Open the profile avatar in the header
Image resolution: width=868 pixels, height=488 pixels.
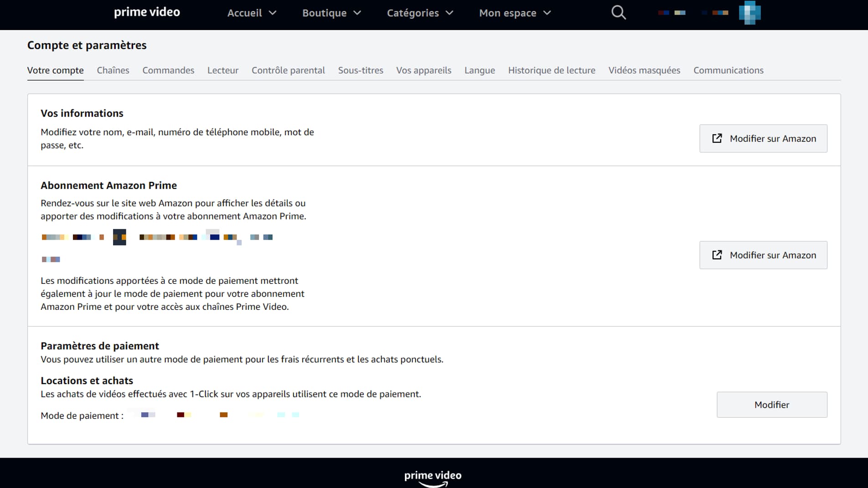(x=749, y=13)
